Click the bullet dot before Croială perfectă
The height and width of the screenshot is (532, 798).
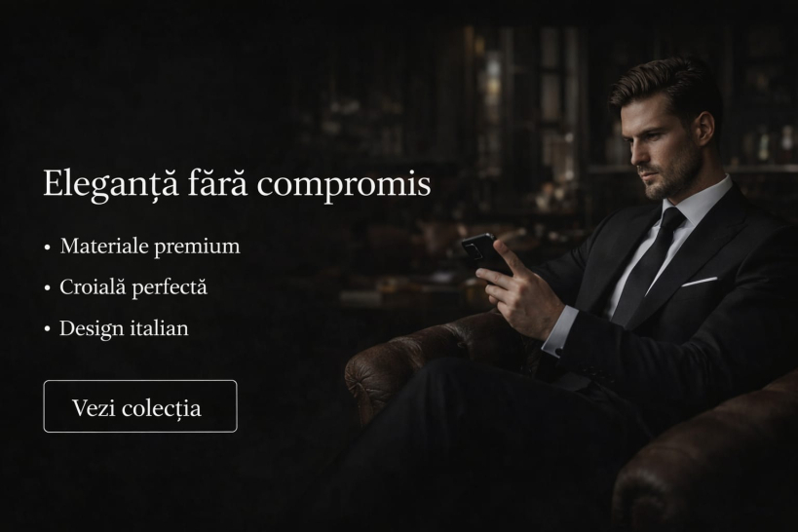[48, 288]
